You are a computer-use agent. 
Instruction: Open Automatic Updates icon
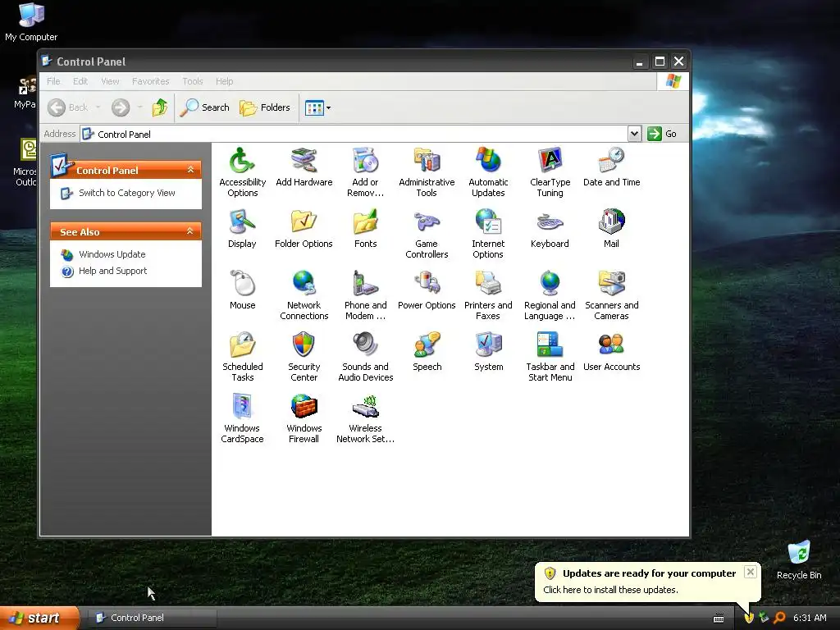click(x=488, y=171)
